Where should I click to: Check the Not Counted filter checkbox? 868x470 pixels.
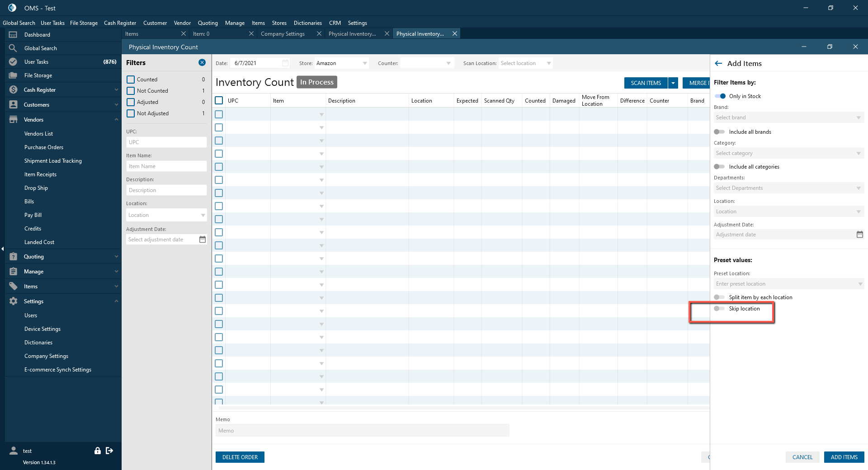[131, 91]
